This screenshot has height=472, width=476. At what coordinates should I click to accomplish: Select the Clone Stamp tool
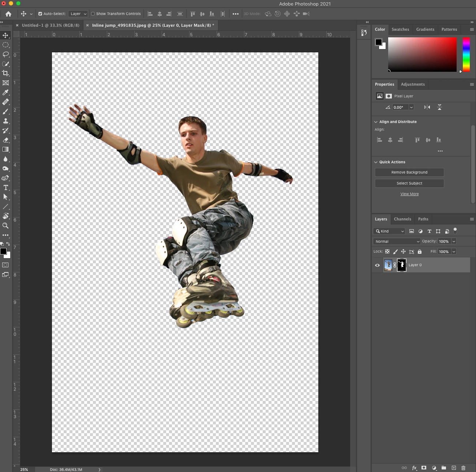click(5, 121)
